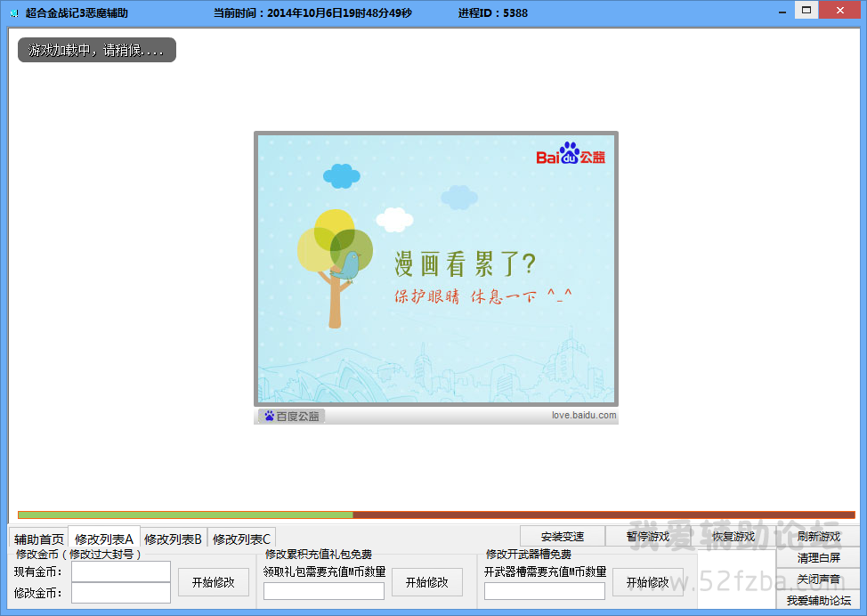Switch to the 修改列表C tab
Viewport: 867px width, 616px height.
241,538
